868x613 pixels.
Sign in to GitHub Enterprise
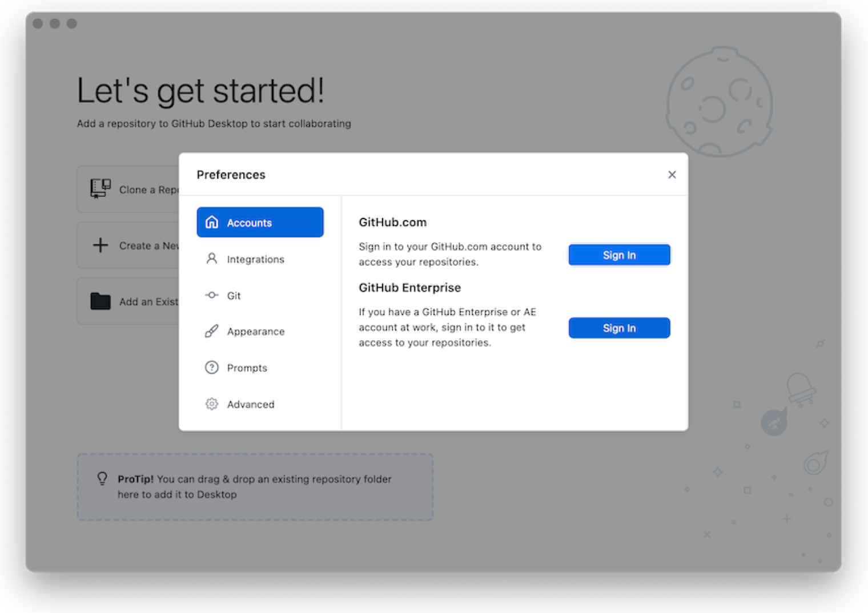point(619,328)
